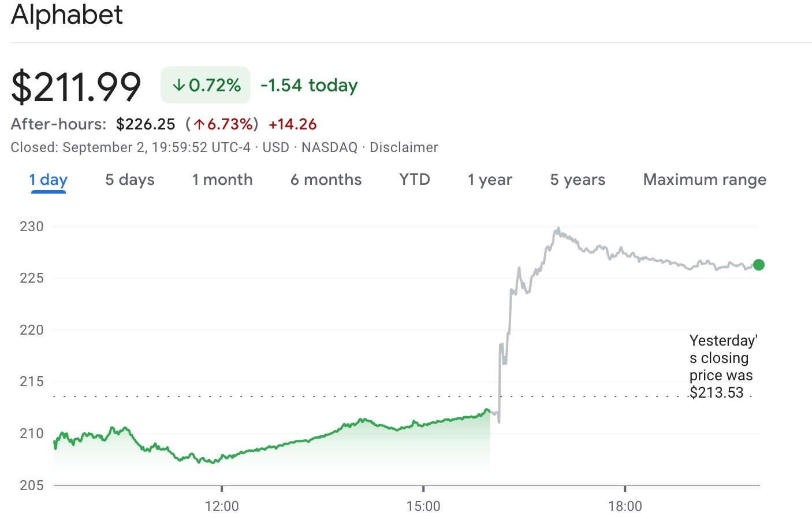Open the 5 years chart view

576,180
